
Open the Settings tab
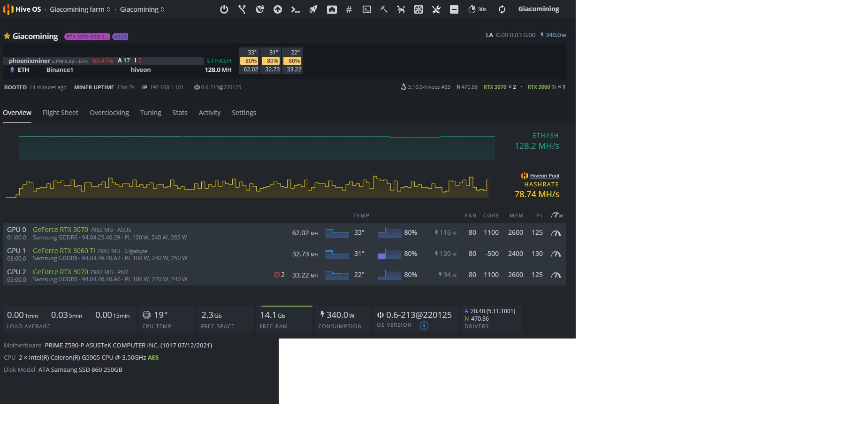pyautogui.click(x=244, y=113)
